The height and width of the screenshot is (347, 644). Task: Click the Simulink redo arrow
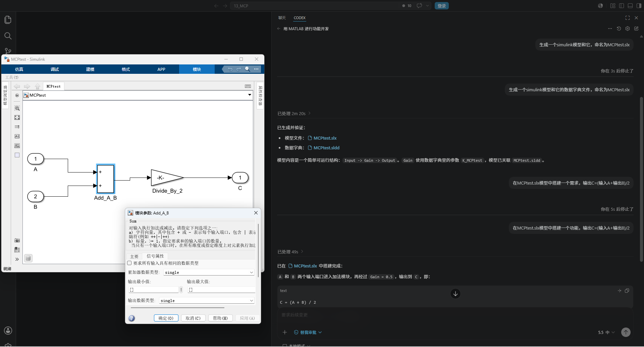(x=239, y=69)
